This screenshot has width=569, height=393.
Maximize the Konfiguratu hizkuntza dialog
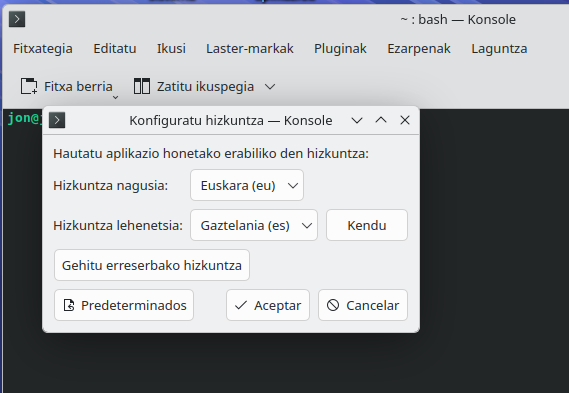pyautogui.click(x=381, y=120)
